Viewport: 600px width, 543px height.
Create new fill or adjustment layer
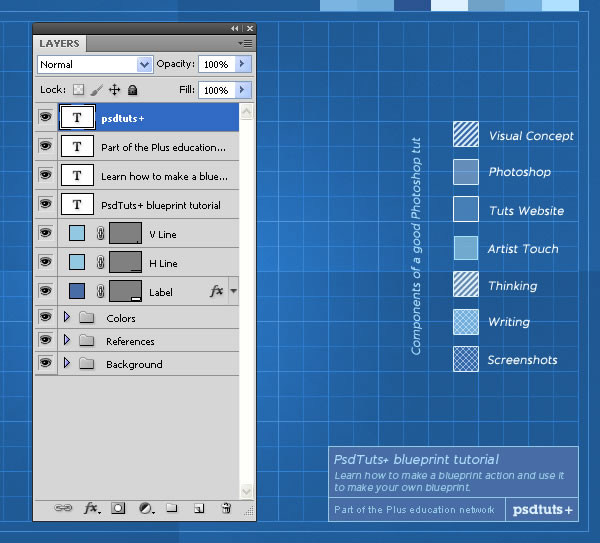click(146, 508)
